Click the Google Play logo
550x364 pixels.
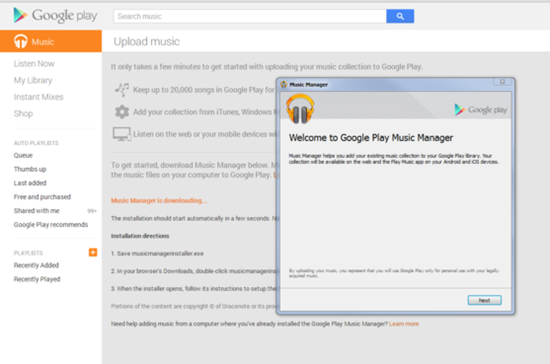pos(55,16)
